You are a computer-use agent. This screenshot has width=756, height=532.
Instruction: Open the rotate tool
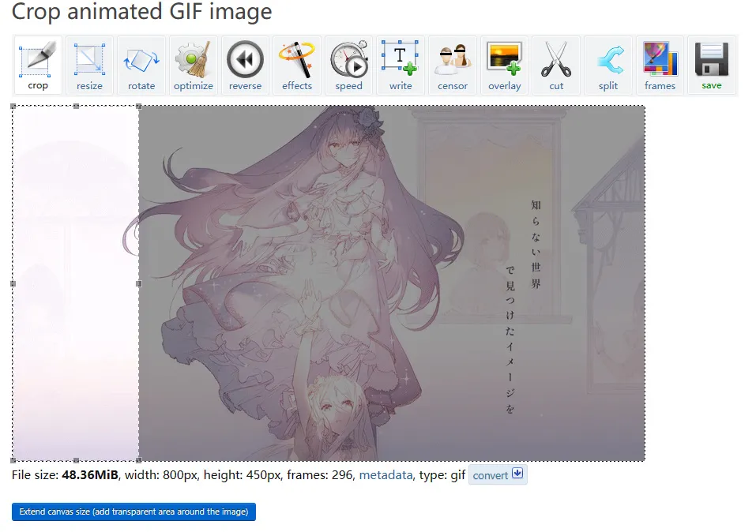pos(141,65)
